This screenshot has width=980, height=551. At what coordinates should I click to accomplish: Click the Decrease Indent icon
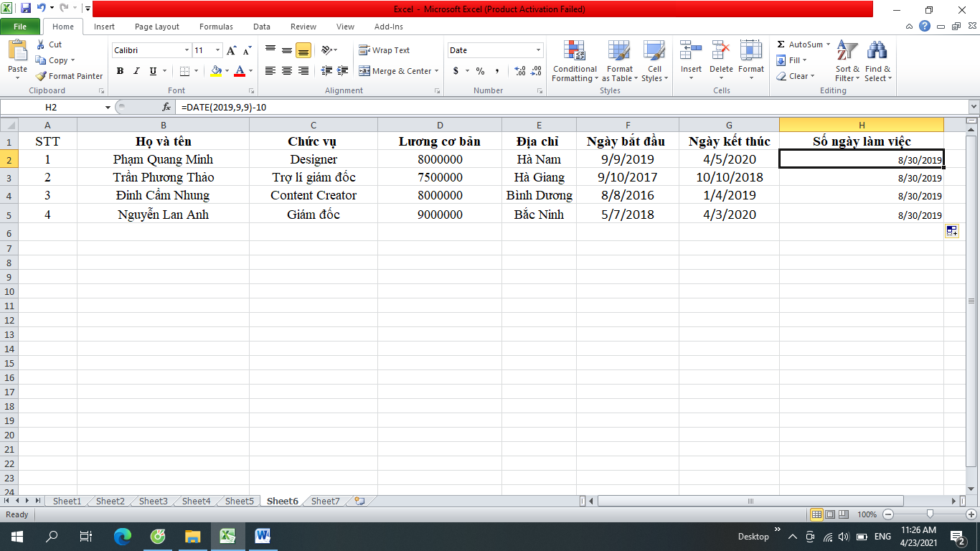[327, 71]
